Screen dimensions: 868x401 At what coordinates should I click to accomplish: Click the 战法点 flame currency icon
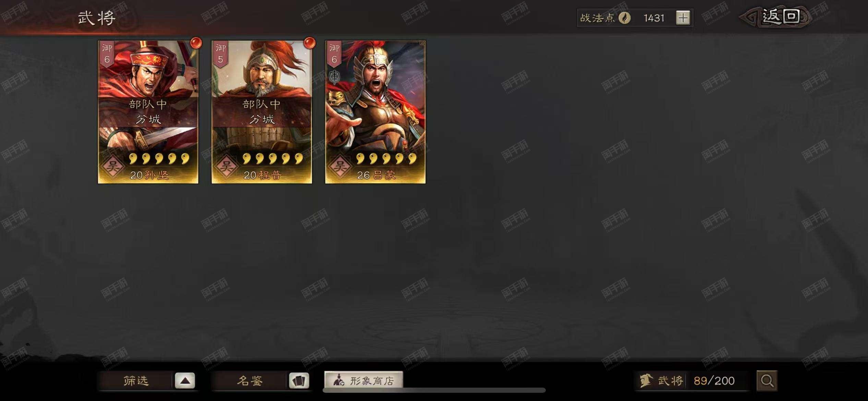pos(625,18)
